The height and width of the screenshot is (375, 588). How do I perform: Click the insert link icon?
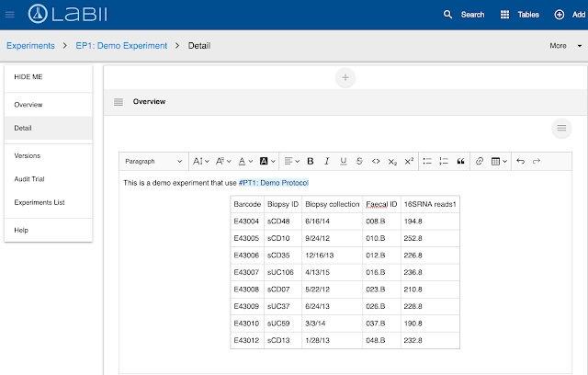tap(479, 161)
